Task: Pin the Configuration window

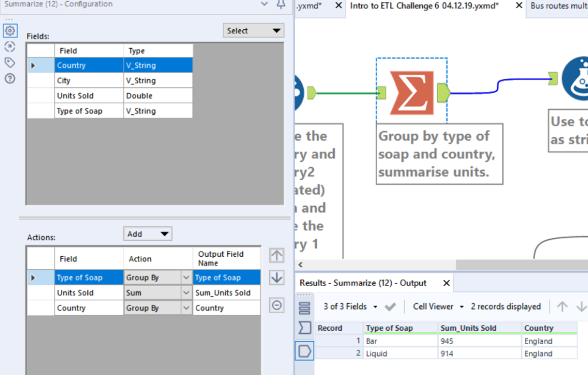Action: [281, 5]
